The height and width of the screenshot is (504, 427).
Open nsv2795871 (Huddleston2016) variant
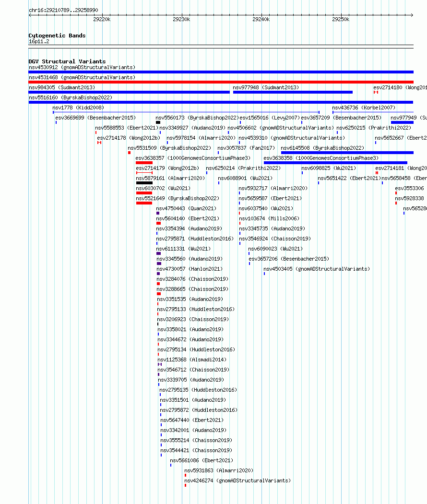pyautogui.click(x=195, y=239)
